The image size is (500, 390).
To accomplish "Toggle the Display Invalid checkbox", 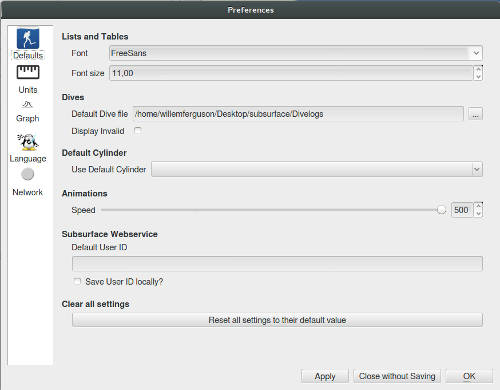I will (138, 131).
